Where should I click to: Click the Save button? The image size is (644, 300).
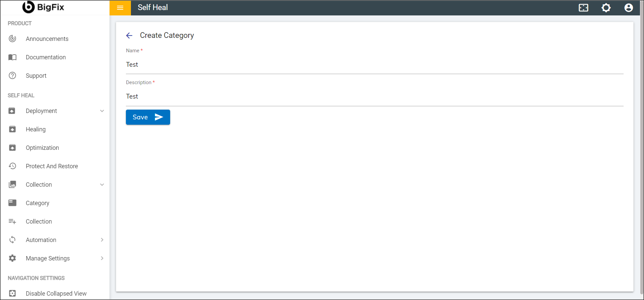point(148,117)
